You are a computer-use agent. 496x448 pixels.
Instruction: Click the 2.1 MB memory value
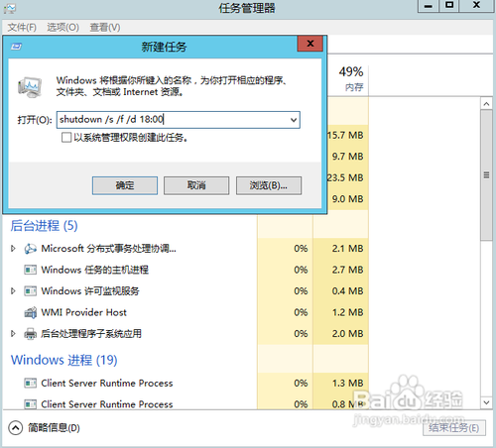pyautogui.click(x=348, y=249)
